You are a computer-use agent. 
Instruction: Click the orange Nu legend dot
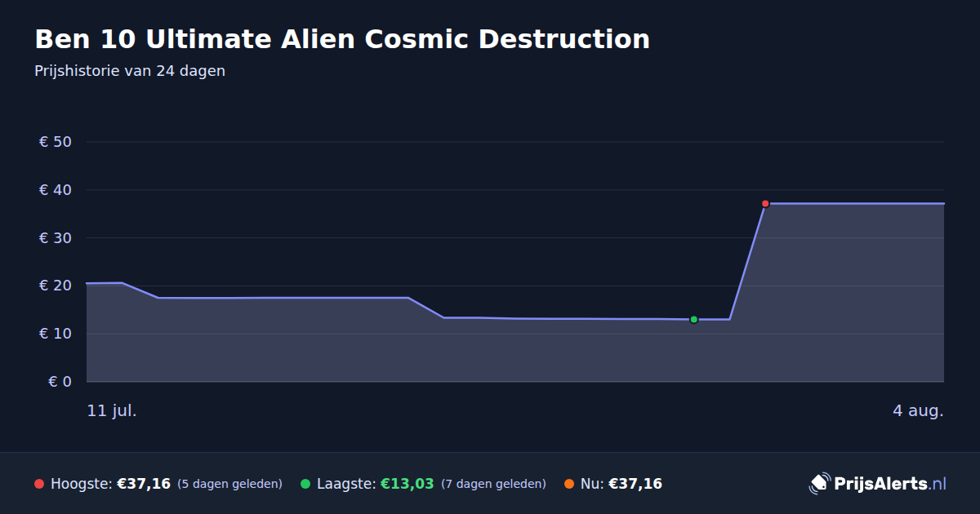(x=569, y=484)
